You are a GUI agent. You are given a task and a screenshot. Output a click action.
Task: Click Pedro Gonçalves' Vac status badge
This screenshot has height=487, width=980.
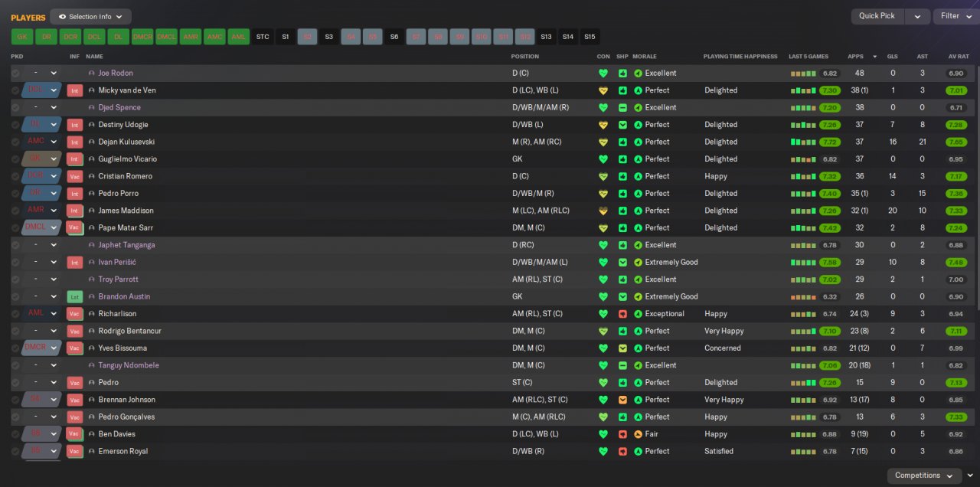74,417
